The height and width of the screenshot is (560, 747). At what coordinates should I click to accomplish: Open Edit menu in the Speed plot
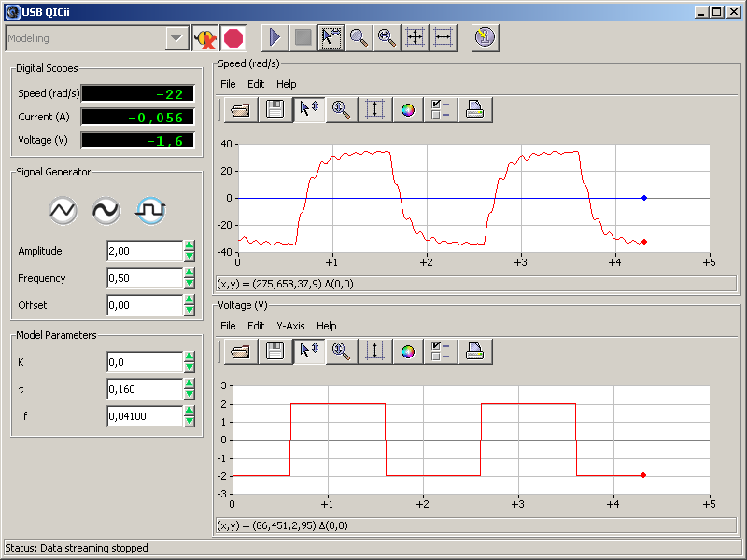(x=256, y=84)
